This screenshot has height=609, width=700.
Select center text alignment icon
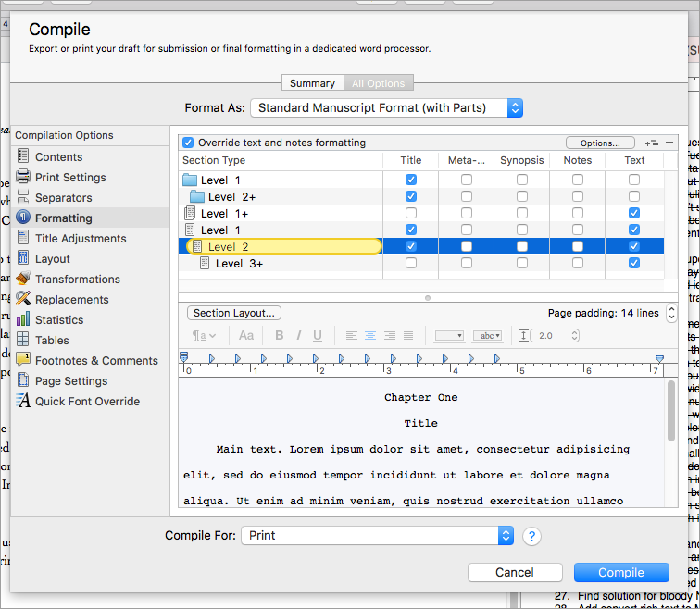click(x=370, y=336)
